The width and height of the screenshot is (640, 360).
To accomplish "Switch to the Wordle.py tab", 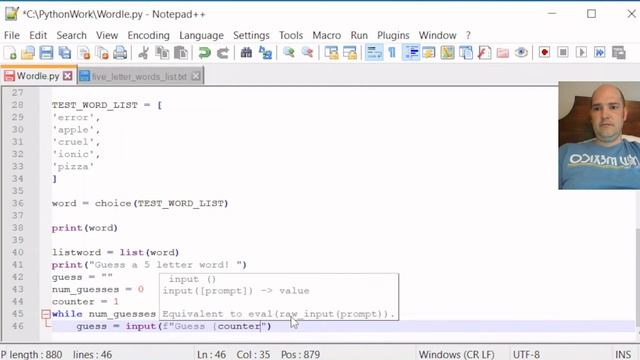I will [x=38, y=76].
